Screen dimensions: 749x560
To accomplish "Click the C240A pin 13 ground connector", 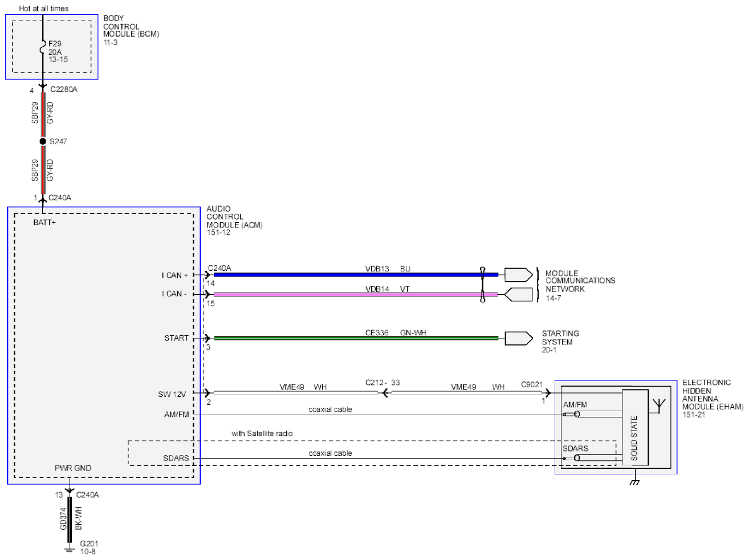I will [70, 490].
